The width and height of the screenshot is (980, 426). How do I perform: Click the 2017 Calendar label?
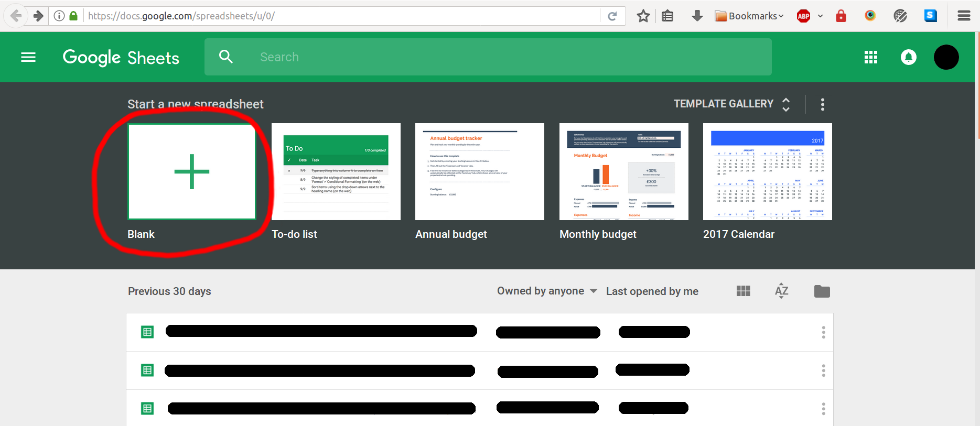coord(739,234)
